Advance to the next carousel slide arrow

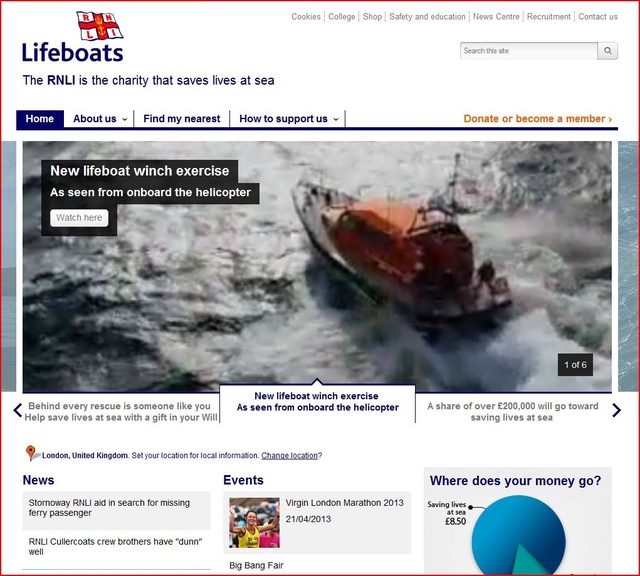point(616,410)
